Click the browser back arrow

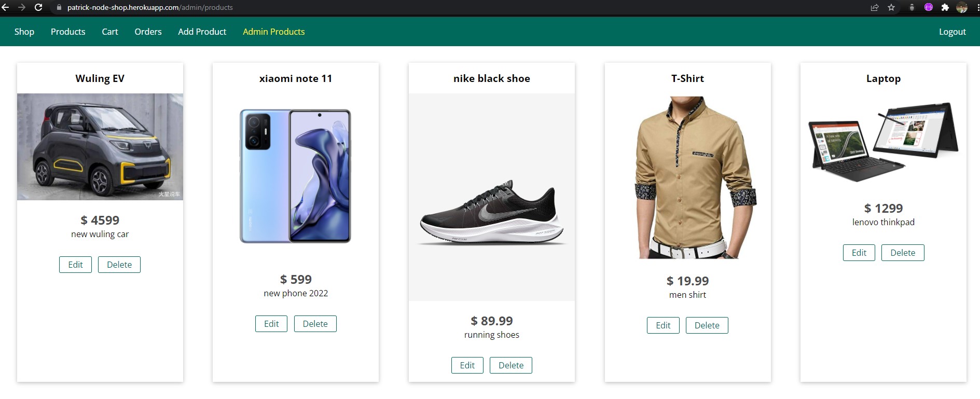click(x=6, y=7)
